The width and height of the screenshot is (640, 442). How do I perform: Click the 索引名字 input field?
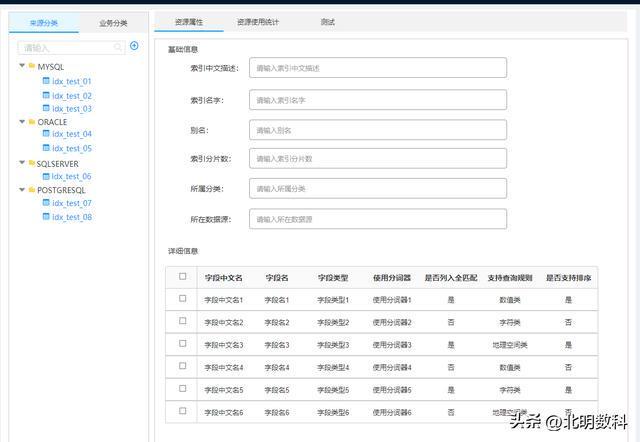tap(378, 100)
